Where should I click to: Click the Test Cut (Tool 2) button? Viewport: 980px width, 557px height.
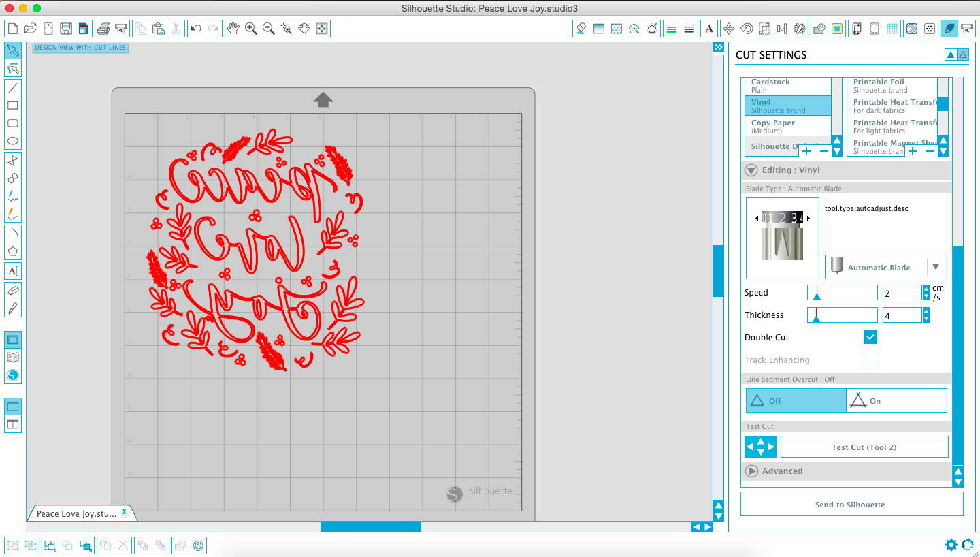click(864, 447)
